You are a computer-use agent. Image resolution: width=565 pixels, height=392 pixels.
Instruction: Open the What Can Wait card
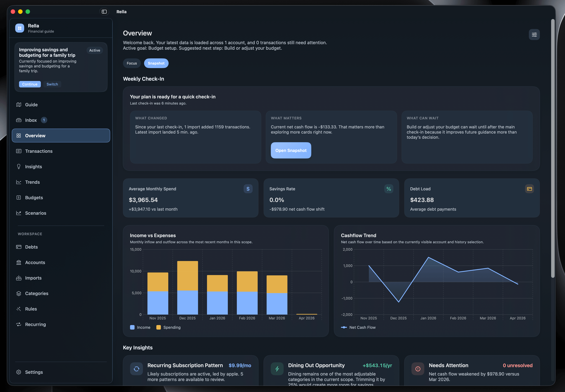pyautogui.click(x=467, y=137)
